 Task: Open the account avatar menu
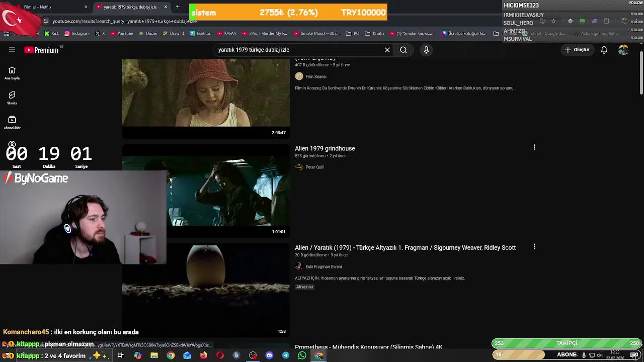(x=623, y=50)
